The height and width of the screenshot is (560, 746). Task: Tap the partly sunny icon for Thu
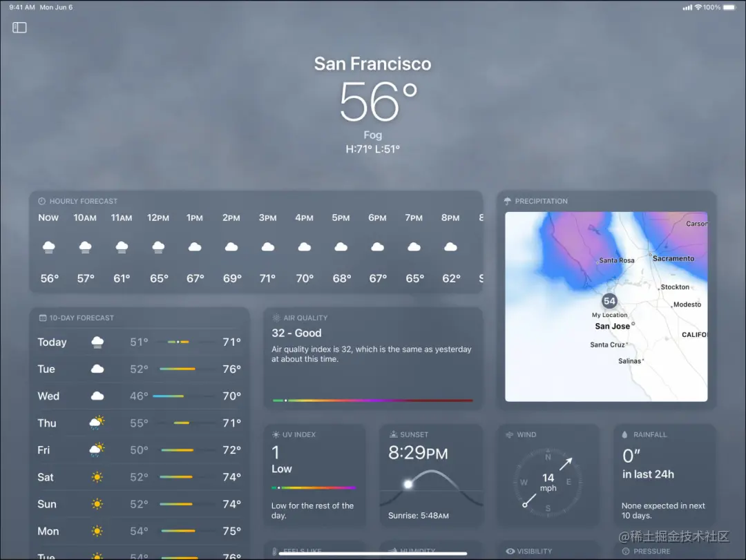point(97,423)
